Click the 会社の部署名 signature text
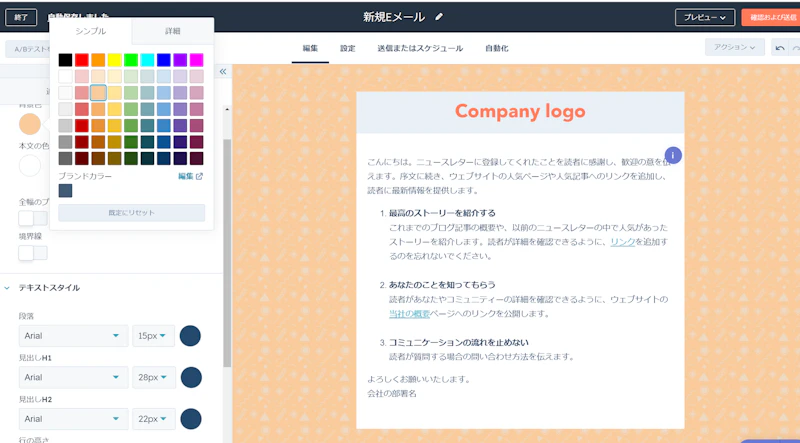Viewport: 800px width, 443px height. 392,393
